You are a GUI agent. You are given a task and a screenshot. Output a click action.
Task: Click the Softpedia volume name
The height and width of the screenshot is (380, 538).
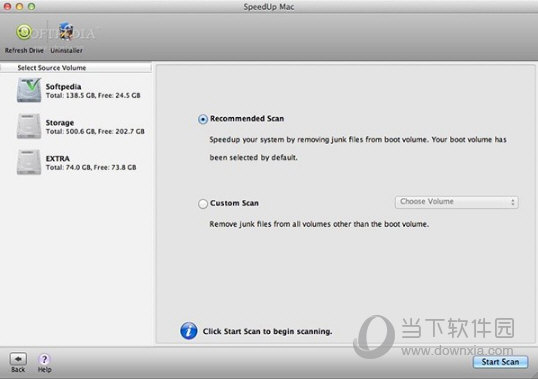pos(63,86)
